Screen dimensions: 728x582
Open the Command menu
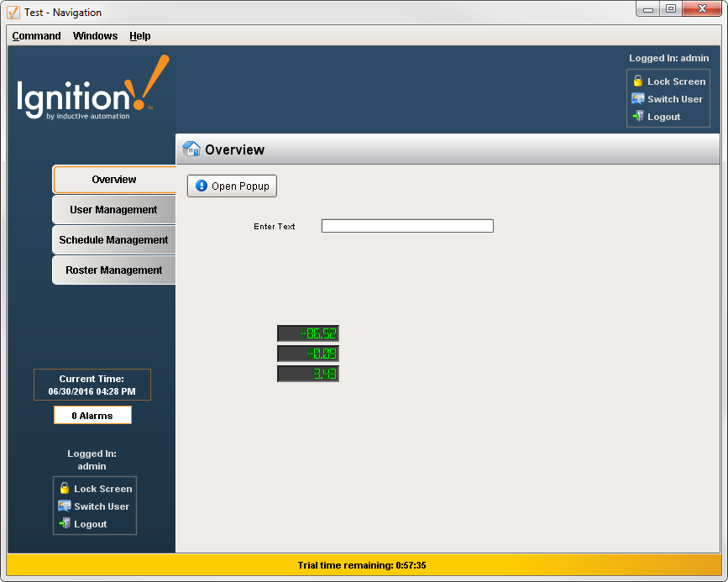pyautogui.click(x=35, y=36)
